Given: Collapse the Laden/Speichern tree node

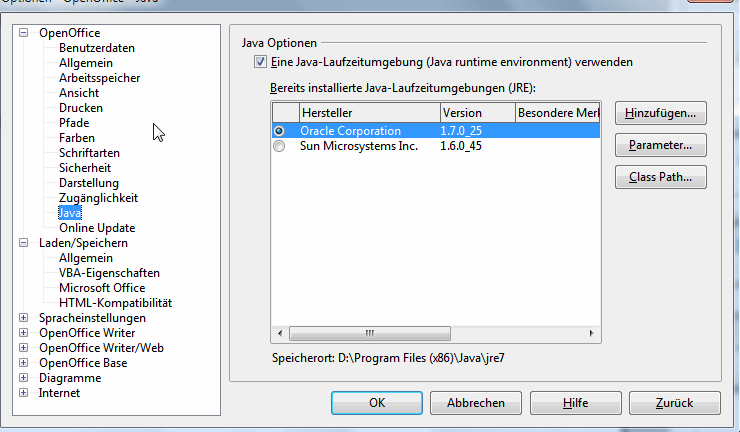Looking at the screenshot, I should (x=25, y=243).
